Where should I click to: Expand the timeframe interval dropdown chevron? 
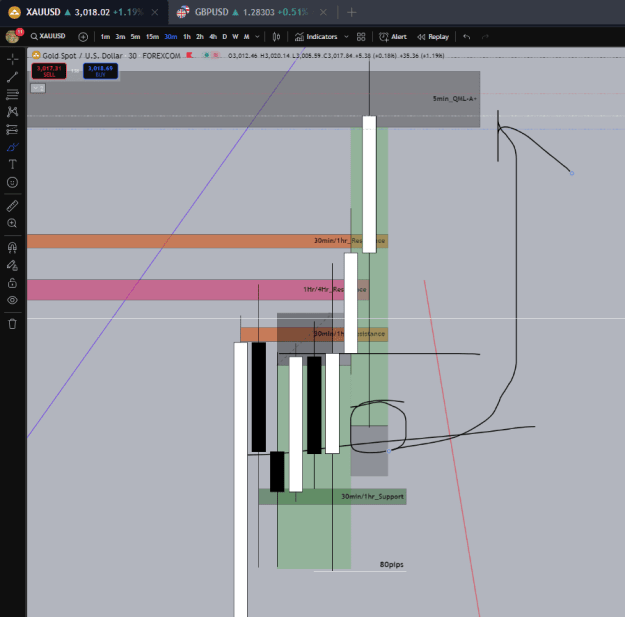click(x=257, y=37)
